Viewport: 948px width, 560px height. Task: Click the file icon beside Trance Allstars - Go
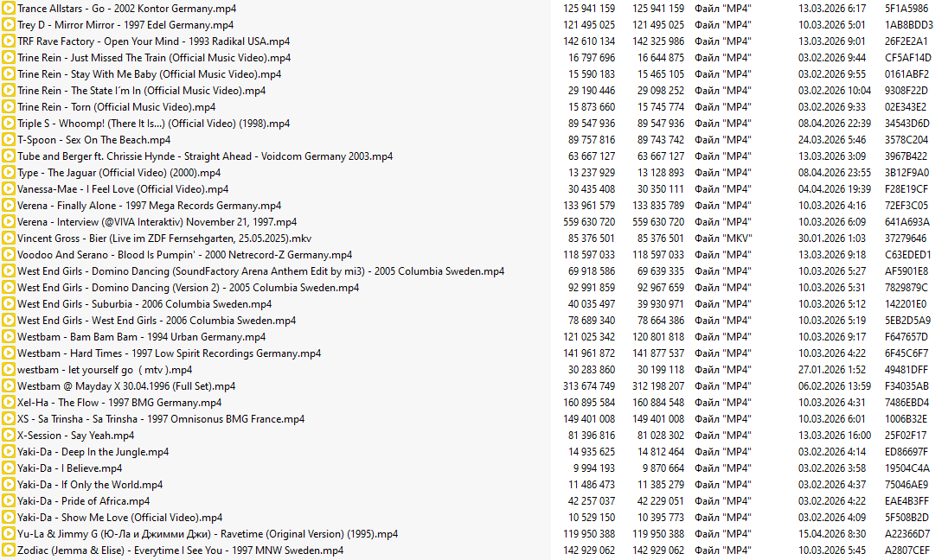click(x=9, y=9)
